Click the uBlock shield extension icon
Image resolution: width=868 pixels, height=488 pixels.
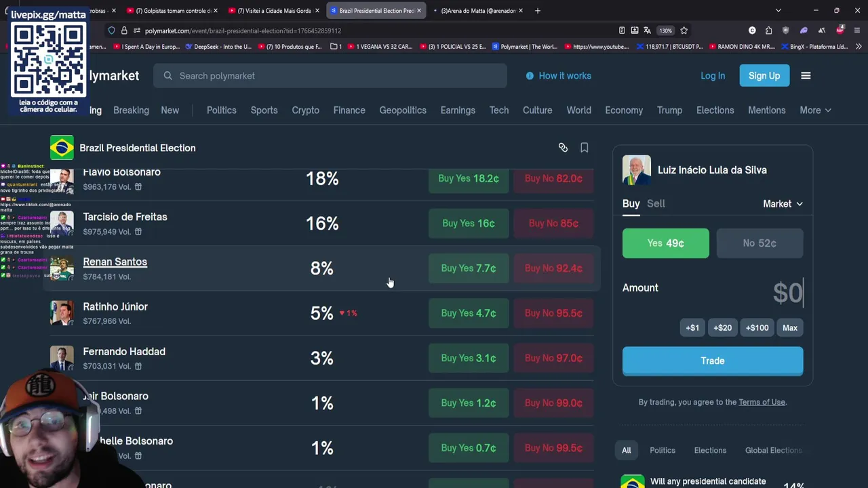coord(786,30)
